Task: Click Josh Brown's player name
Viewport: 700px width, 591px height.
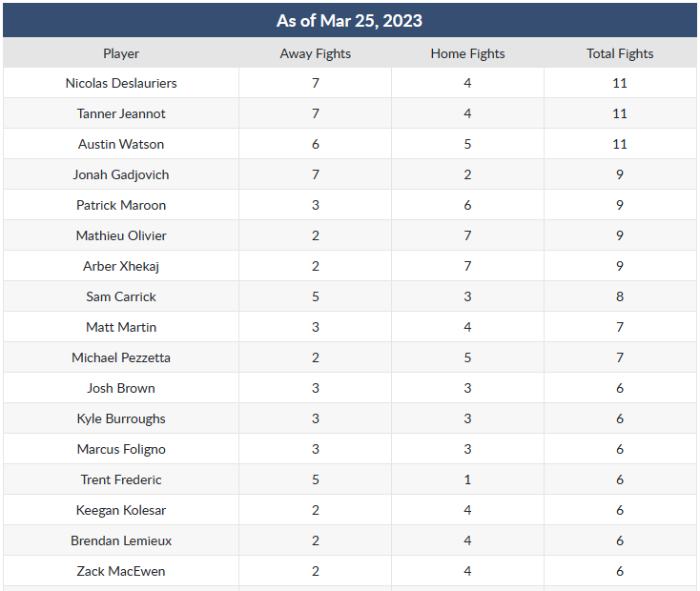Action: [121, 388]
